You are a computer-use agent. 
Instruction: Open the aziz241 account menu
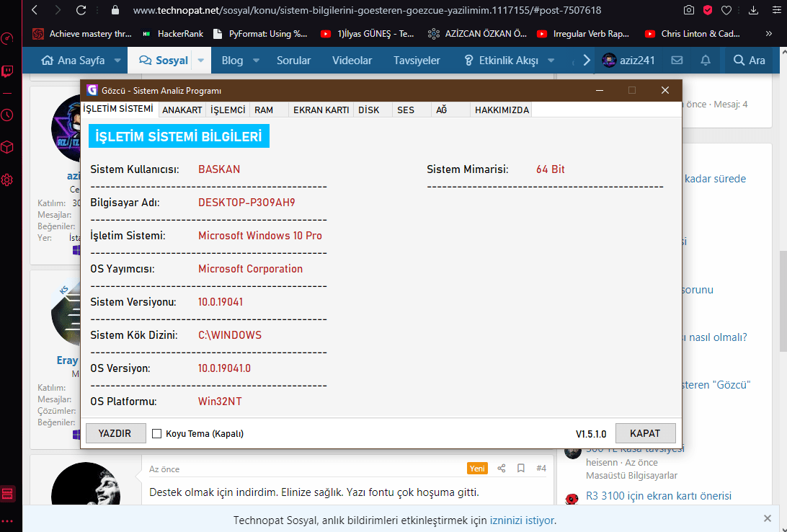pos(628,61)
